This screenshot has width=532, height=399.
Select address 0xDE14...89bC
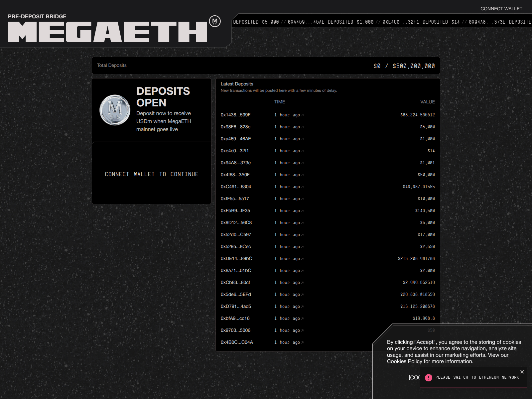pos(236,258)
